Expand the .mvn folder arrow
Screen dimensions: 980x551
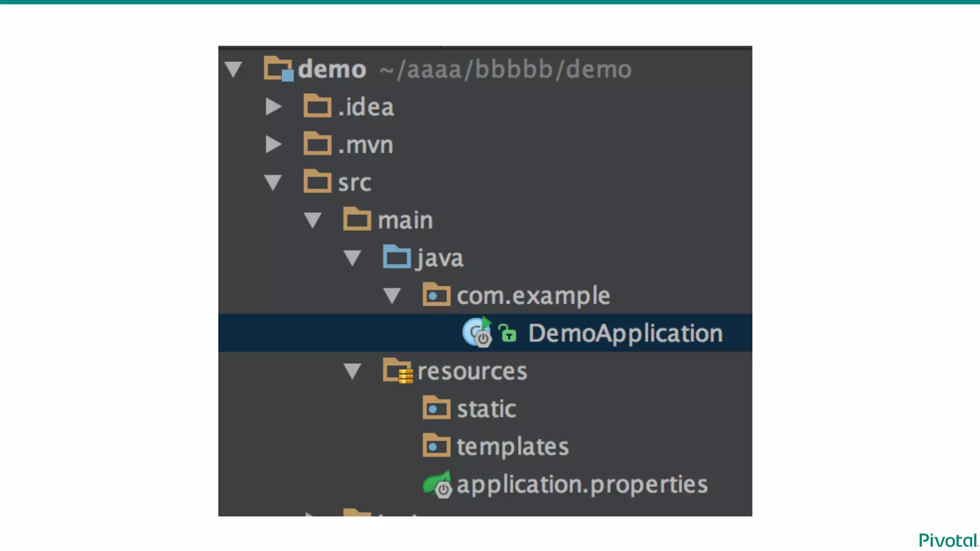point(273,144)
